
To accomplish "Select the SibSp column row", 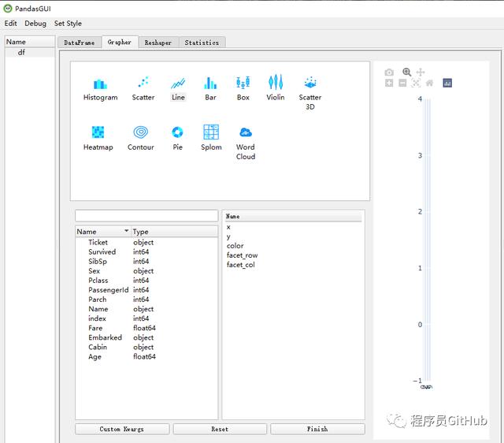I will click(146, 261).
